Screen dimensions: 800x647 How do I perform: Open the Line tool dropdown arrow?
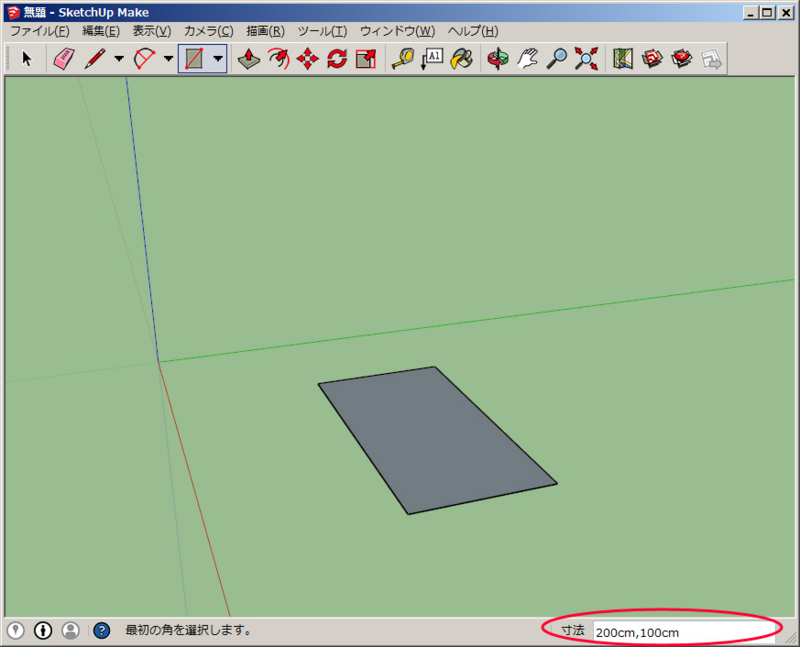click(x=117, y=60)
